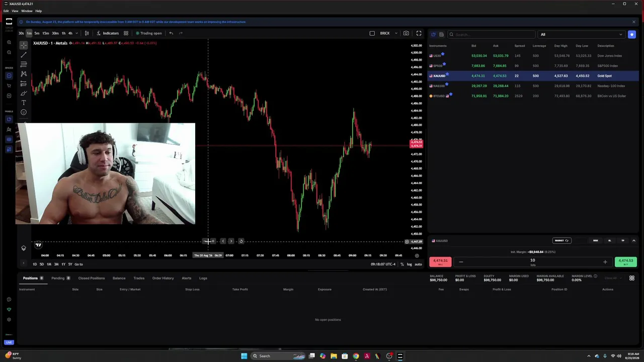The height and width of the screenshot is (362, 644).
Task: Open Chrome from the Windows taskbar
Action: coord(356,356)
